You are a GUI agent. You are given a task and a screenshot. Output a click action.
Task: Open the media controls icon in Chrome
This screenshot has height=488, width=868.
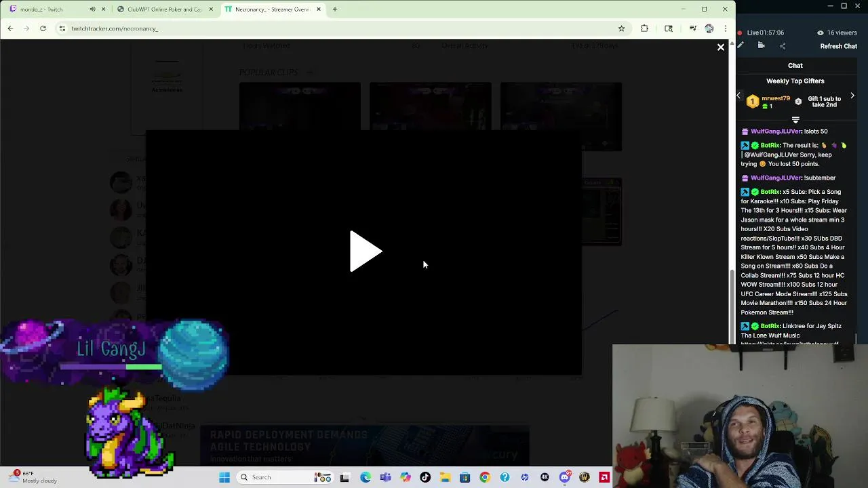point(692,28)
